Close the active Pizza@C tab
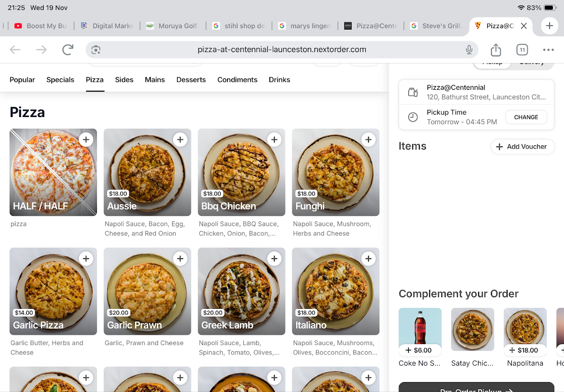Viewport: 564px width, 392px height. point(524,26)
